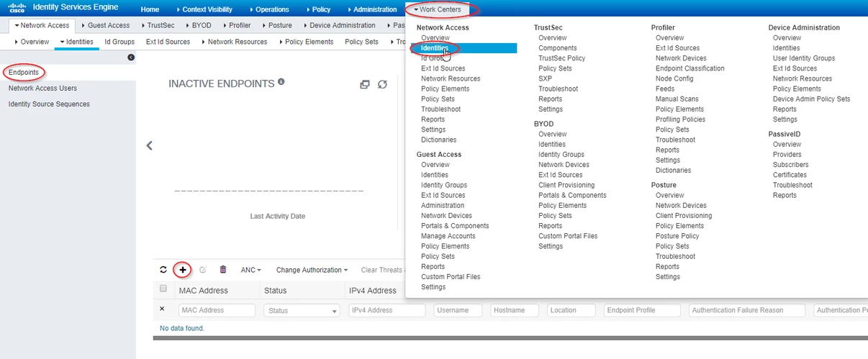Open the Ext Id Sources sub-tab

(168, 42)
